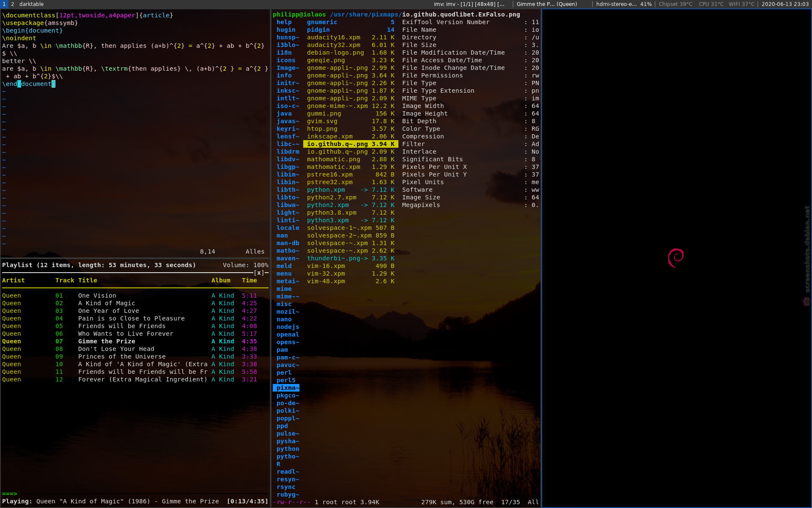This screenshot has height=508, width=812.
Task: Click the WIFI 37°C readout
Action: coord(741,4)
